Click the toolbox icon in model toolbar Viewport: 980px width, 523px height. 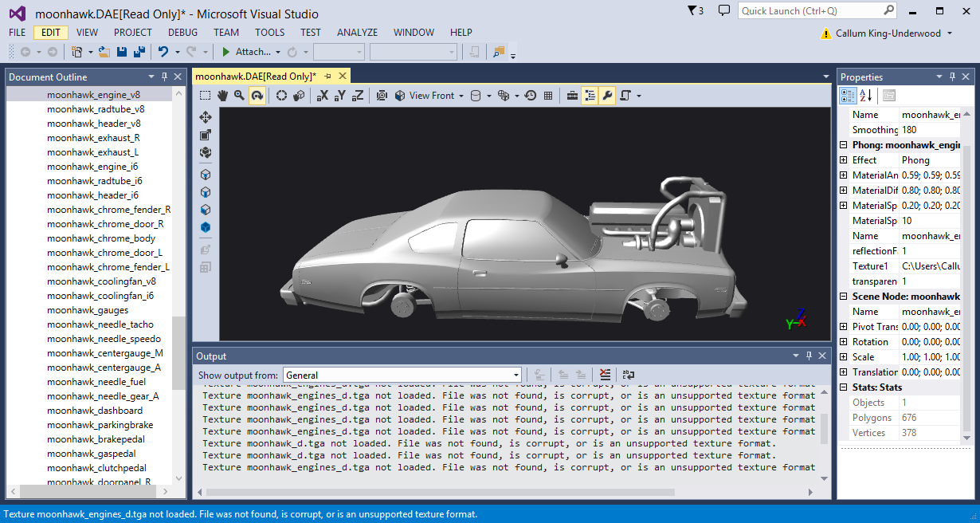point(572,96)
